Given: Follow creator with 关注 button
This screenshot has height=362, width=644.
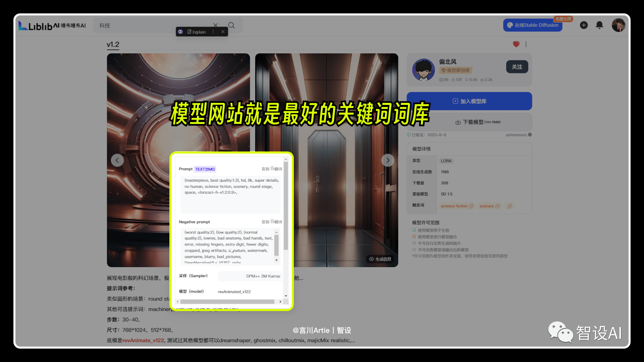Looking at the screenshot, I should click(517, 67).
